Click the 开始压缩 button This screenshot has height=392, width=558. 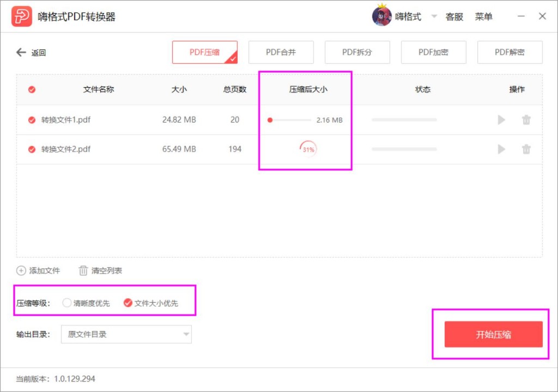[x=493, y=334]
